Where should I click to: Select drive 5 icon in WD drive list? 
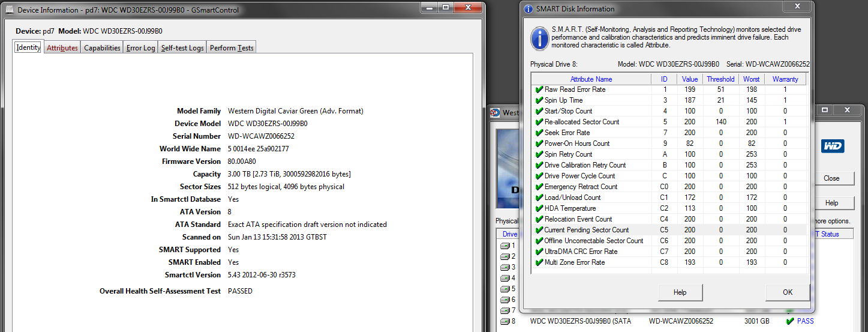pos(504,289)
